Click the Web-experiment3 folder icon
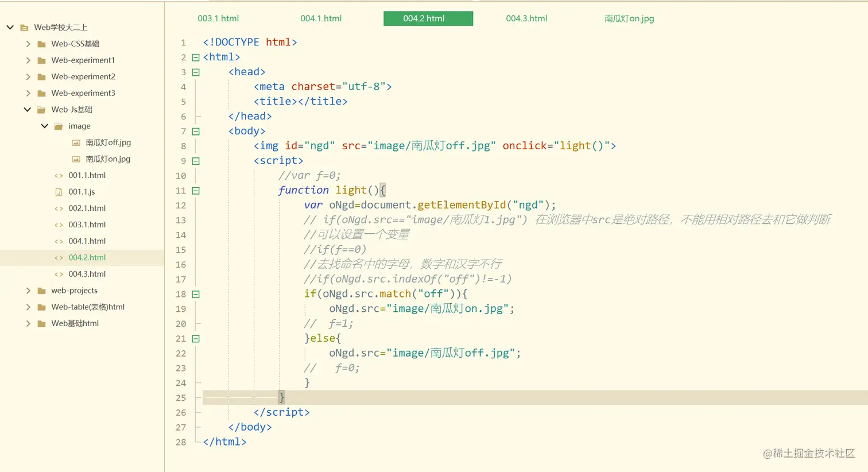Screen dimensions: 868x472 point(41,93)
